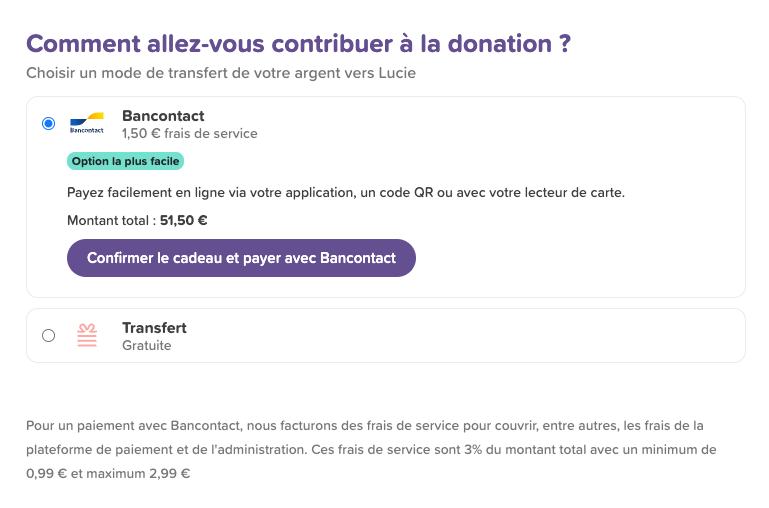The width and height of the screenshot is (769, 508).
Task: Click the 'Gratuite' label under Transfert
Action: point(147,346)
